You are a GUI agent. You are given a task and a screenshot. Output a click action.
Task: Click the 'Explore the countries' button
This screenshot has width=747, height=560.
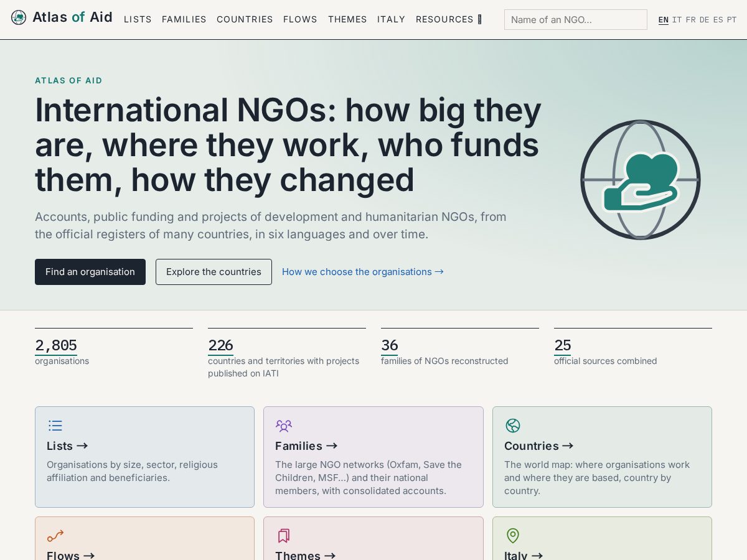point(214,272)
